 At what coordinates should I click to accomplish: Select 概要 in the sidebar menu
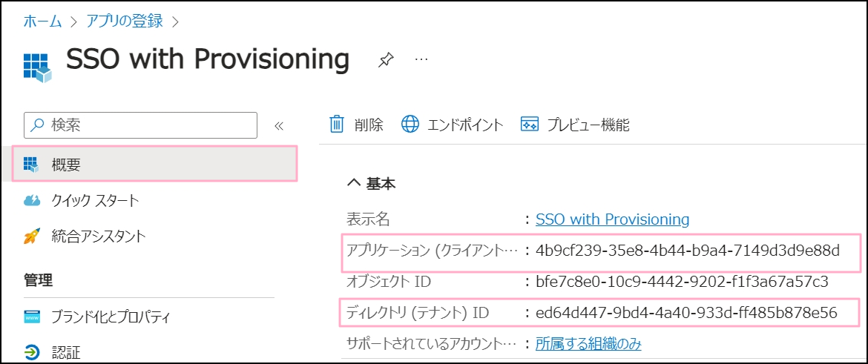66,164
